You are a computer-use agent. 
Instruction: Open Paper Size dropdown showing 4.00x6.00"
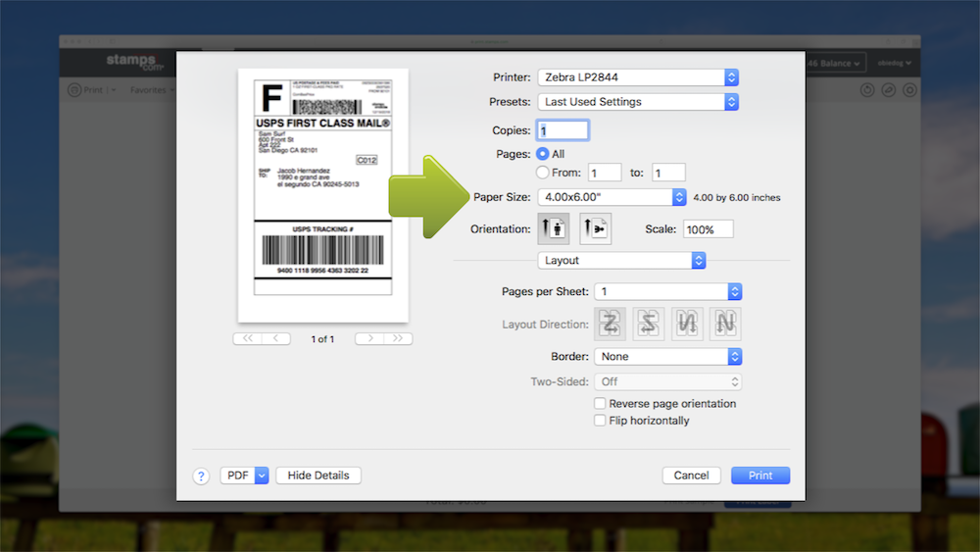coord(612,197)
